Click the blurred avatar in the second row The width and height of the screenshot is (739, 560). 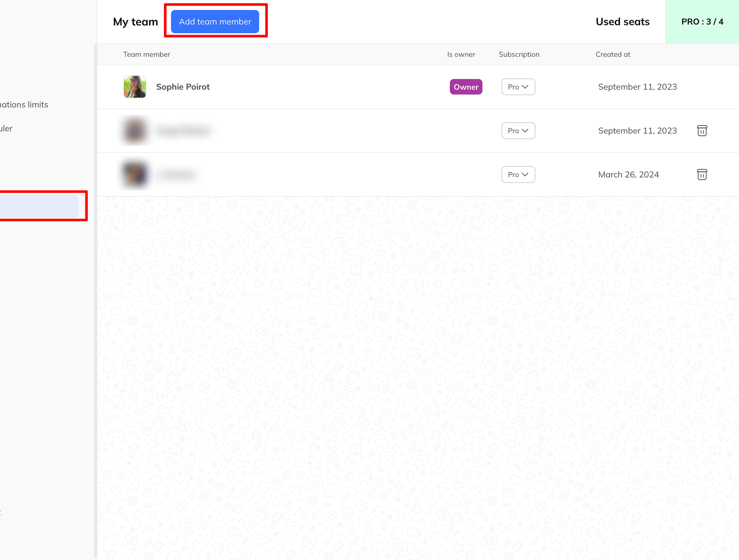click(135, 131)
